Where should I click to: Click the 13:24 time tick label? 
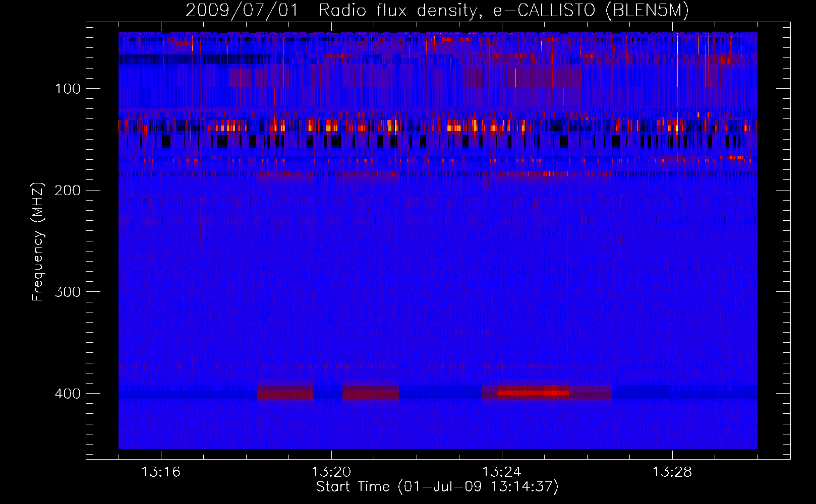[502, 472]
